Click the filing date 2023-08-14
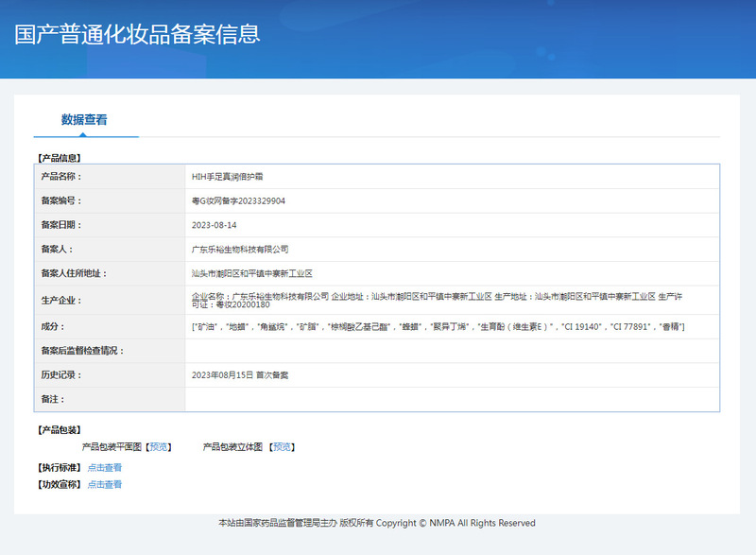756x555 pixels. point(214,225)
